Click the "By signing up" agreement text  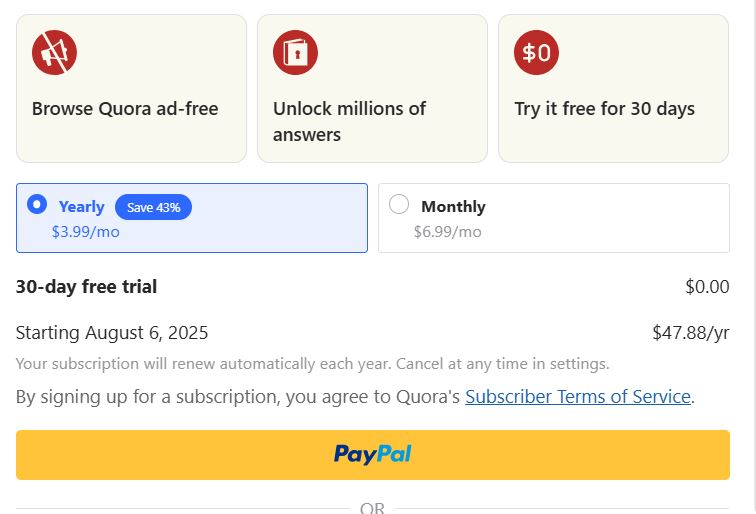(x=238, y=397)
